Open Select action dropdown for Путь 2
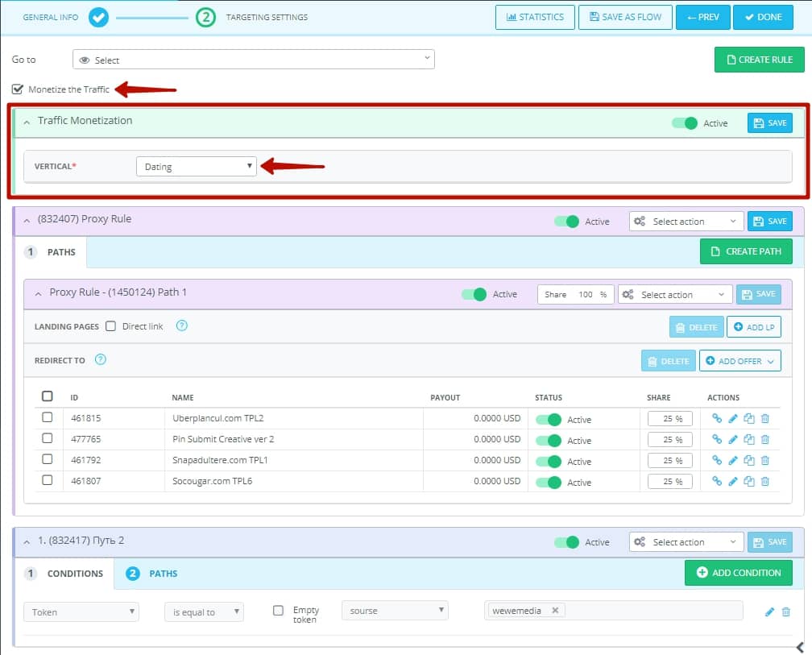 (x=686, y=542)
